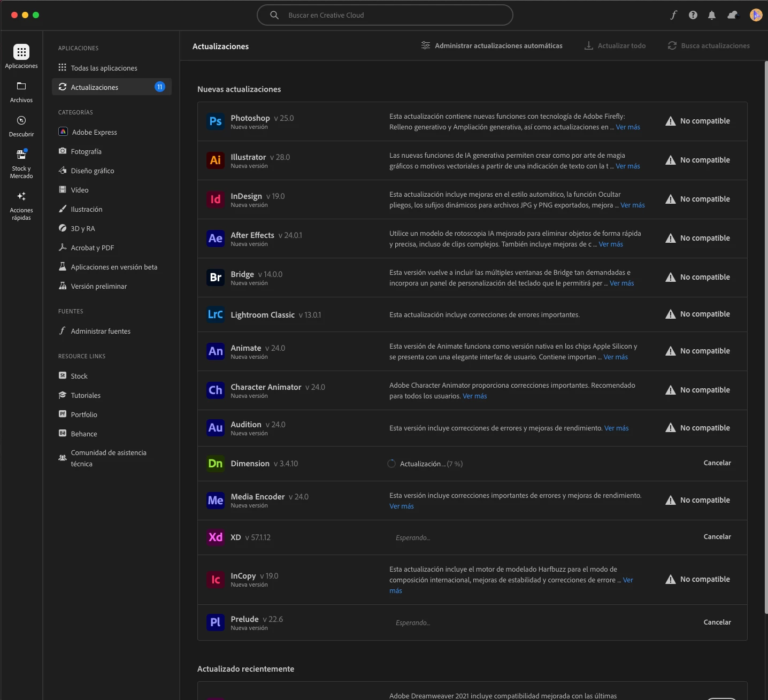Screen dimensions: 768x700
Task: Click the Bridge app icon
Action: tap(216, 278)
